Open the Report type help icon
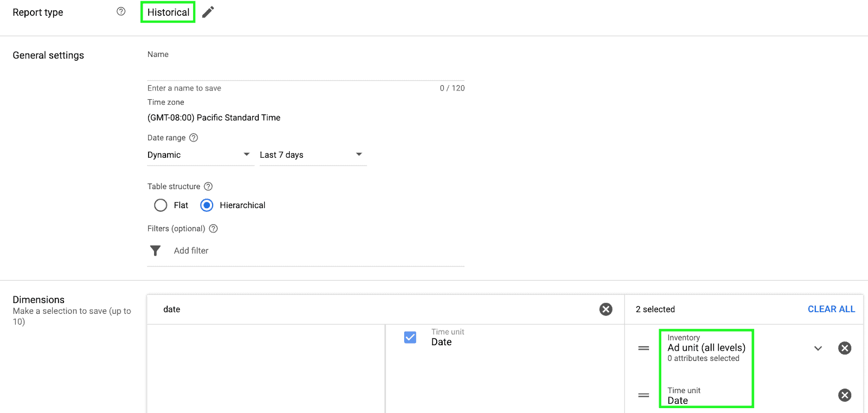The height and width of the screenshot is (413, 868). [121, 11]
